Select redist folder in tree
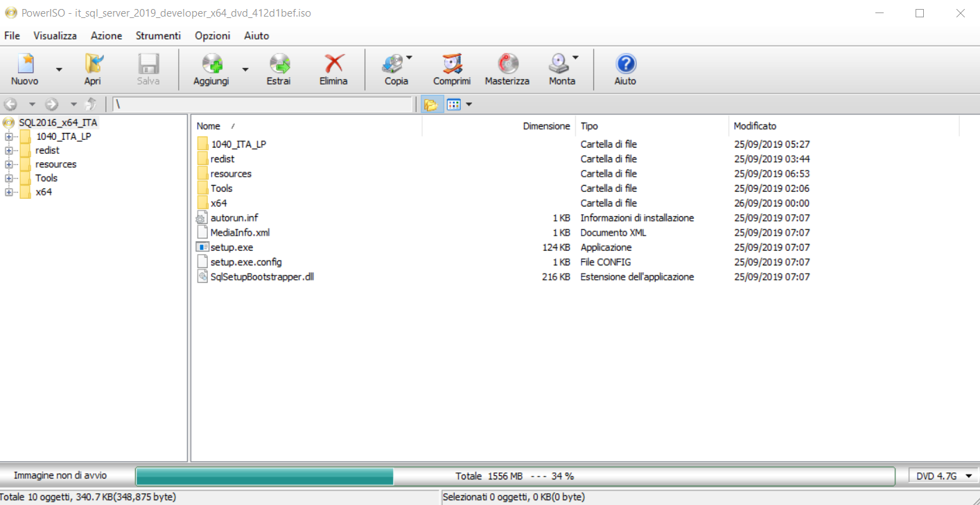 click(x=47, y=150)
